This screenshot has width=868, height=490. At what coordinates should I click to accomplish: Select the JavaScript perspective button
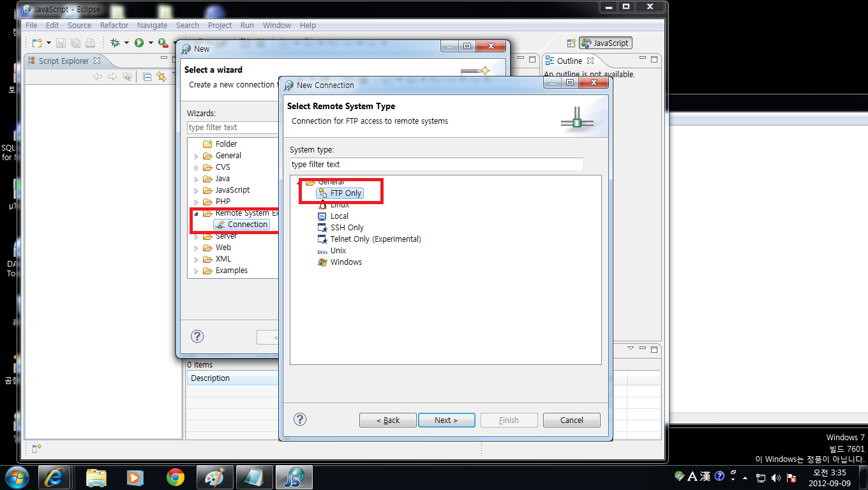[605, 43]
